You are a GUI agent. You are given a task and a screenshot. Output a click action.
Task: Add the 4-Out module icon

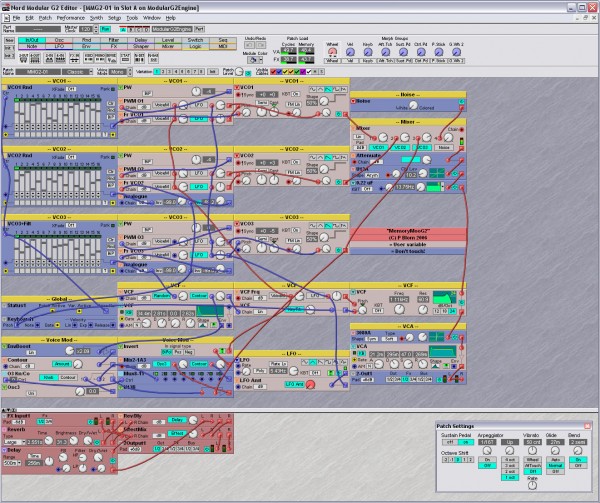point(35,58)
